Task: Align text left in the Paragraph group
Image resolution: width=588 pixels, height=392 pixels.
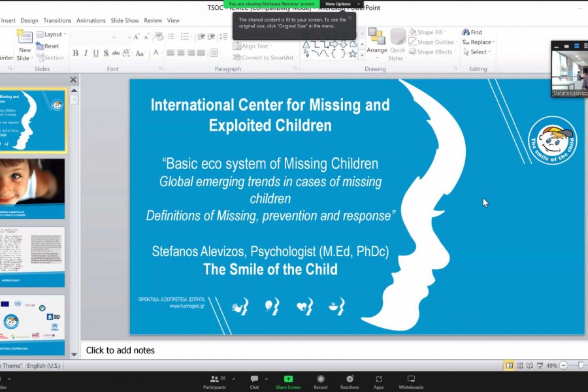Action: (x=171, y=53)
